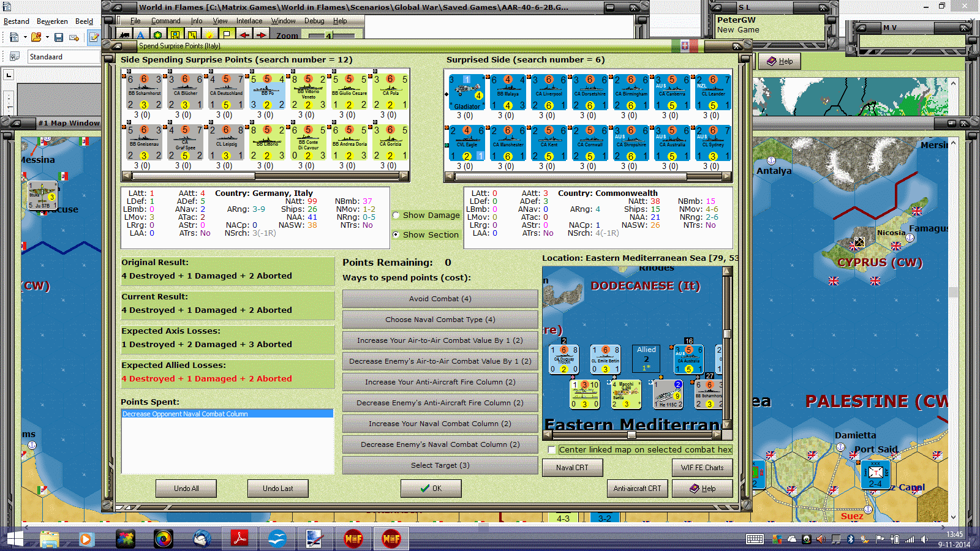
Task: Open Windows Start button
Action: pyautogui.click(x=15, y=539)
